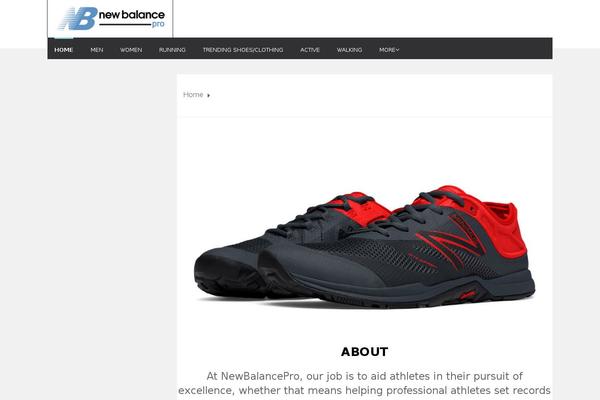600x400 pixels.
Task: Click the New Balance Pro logo
Action: pos(111,18)
